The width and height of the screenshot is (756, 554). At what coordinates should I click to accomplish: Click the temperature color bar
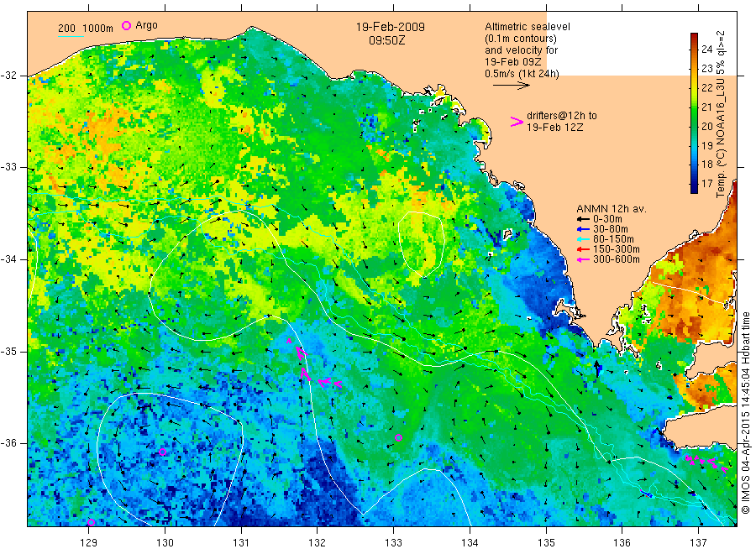[x=694, y=113]
